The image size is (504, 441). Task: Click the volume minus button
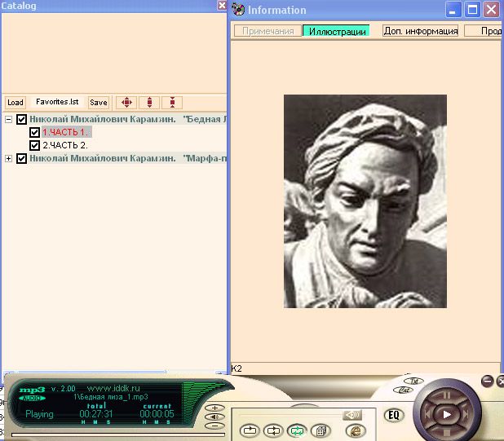[x=214, y=425]
